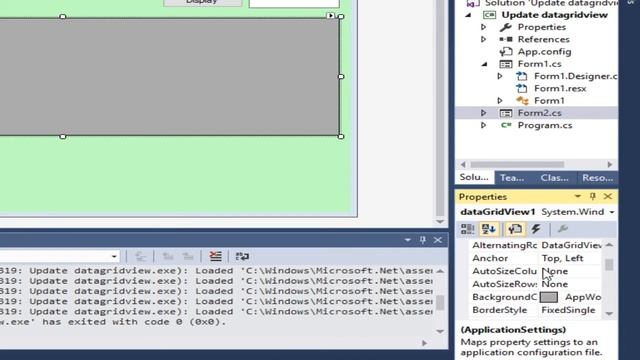This screenshot has width=640, height=360.
Task: Click Solution Explorer horizontal scrollbar thumb
Action: [x=517, y=164]
